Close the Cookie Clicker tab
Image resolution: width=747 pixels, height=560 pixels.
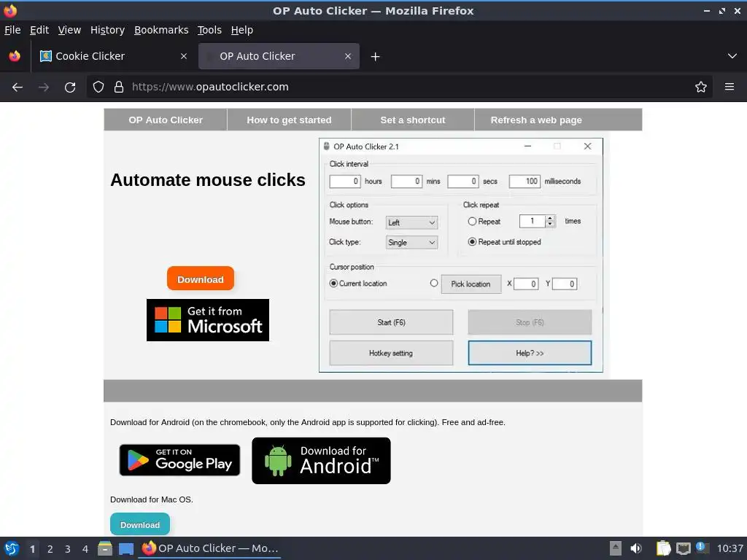pyautogui.click(x=184, y=56)
